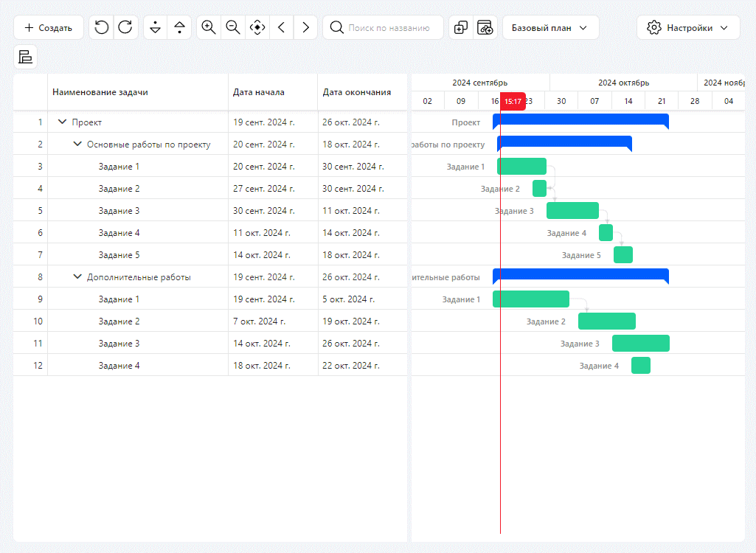756x553 pixels.
Task: Click green bar of row 11 Задание 3
Action: point(641,344)
